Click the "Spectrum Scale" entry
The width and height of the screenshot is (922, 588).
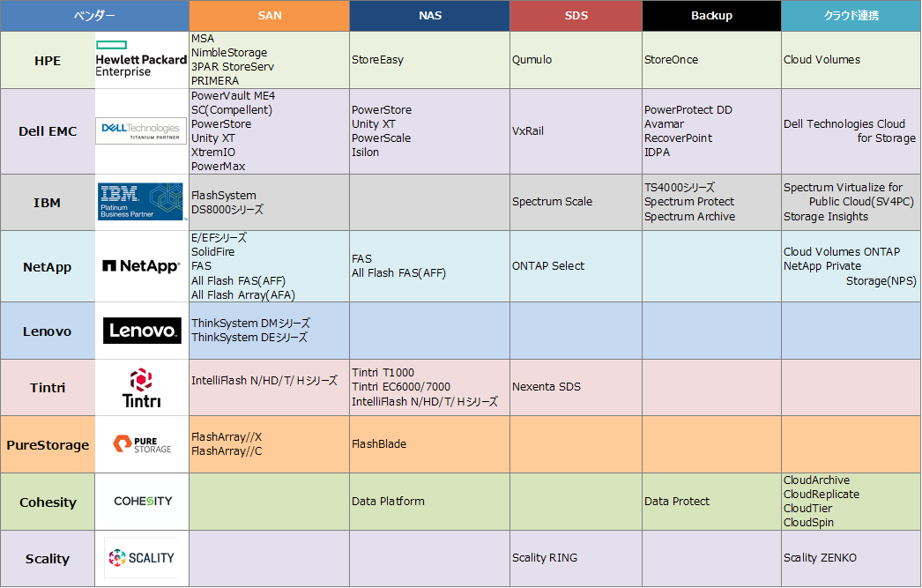point(552,202)
